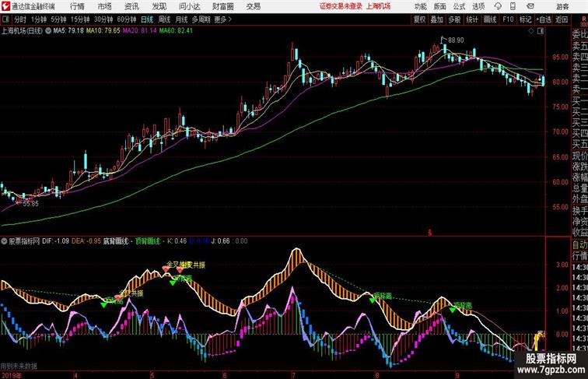
Task: Click the 用到未来数据 notice text
Action: point(19,366)
